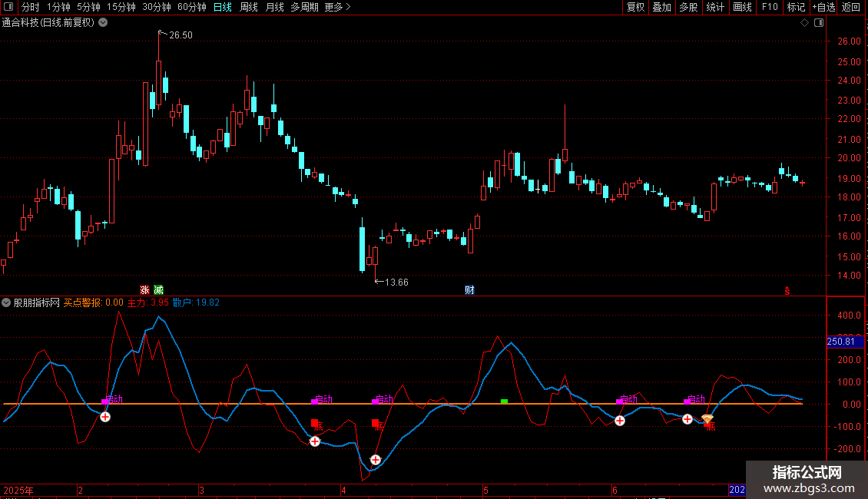The image size is (868, 499).
Task: Click the 26.50 high price label
Action: click(x=181, y=35)
